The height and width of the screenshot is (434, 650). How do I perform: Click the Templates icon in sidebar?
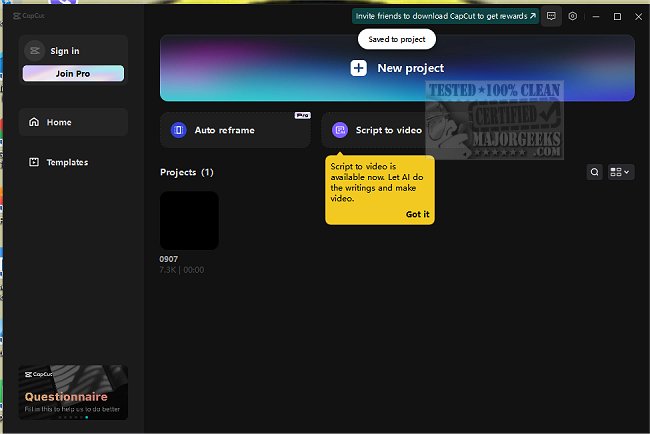34,162
